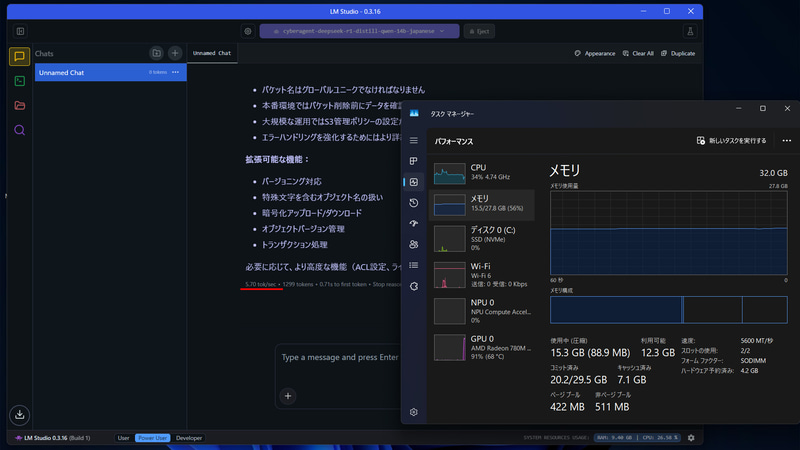Open LM Studio settings gear in status bar
The width and height of the screenshot is (800, 450).
click(x=691, y=438)
